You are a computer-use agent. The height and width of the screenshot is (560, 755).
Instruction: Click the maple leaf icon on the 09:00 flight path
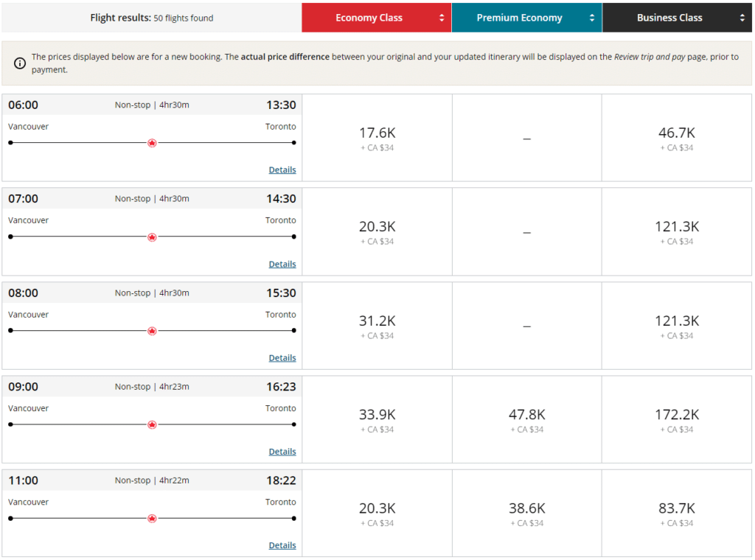tap(152, 424)
